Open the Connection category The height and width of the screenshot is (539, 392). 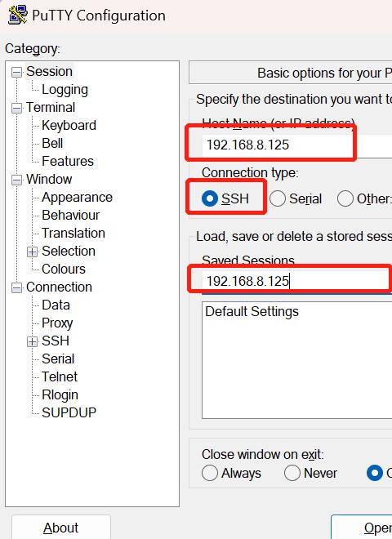pyautogui.click(x=59, y=287)
